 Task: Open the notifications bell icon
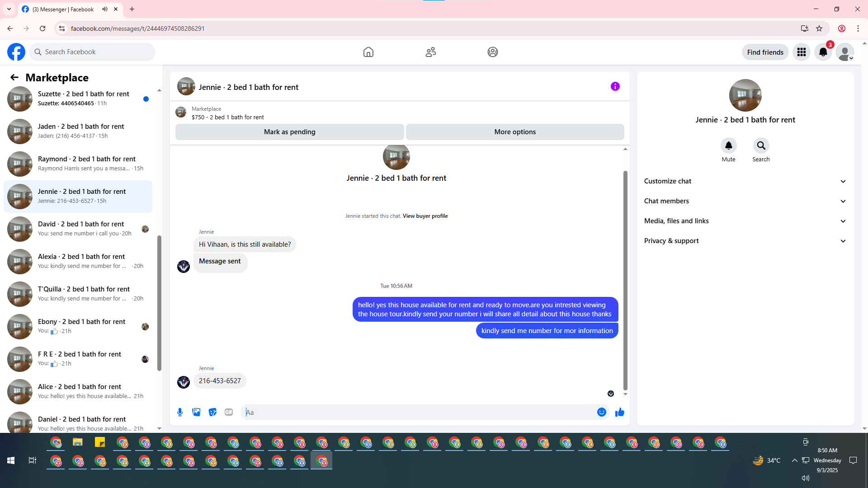[x=823, y=52]
